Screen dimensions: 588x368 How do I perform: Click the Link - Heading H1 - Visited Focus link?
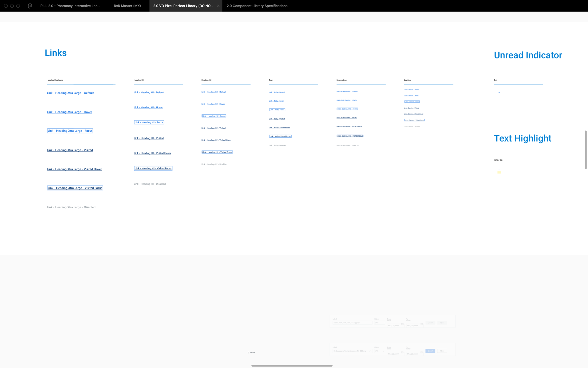click(x=153, y=168)
